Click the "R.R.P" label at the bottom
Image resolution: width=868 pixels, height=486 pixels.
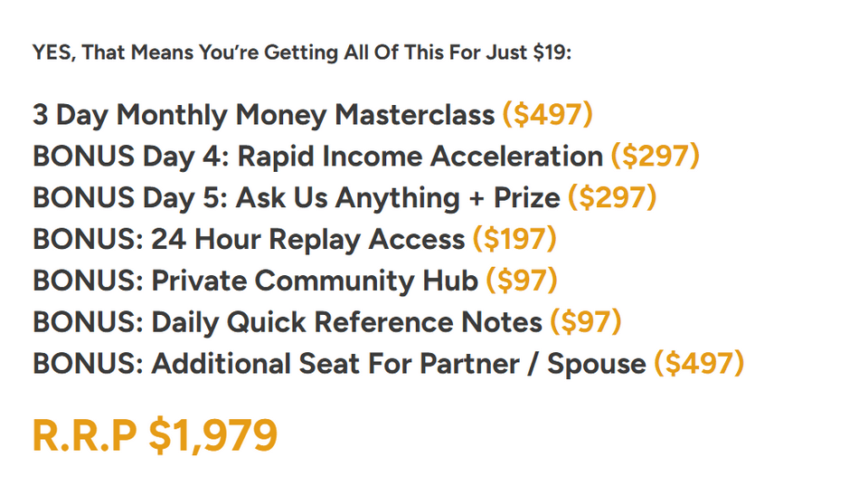tap(85, 436)
